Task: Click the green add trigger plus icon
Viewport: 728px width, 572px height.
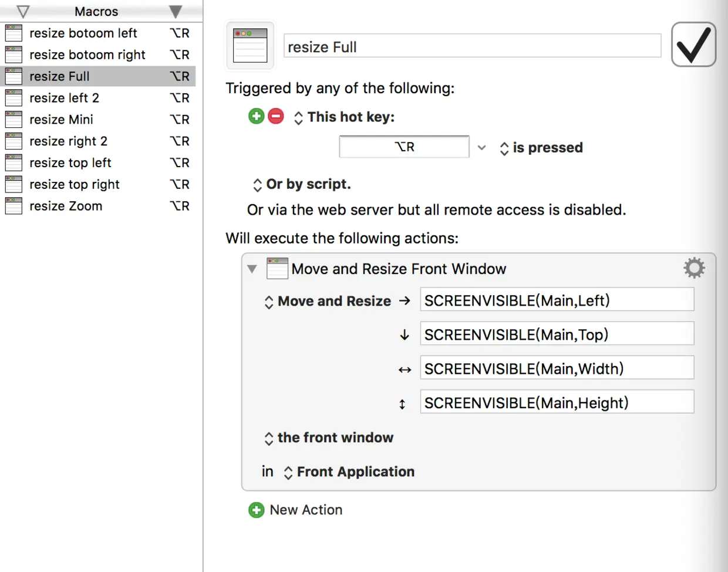Action: 257,116
